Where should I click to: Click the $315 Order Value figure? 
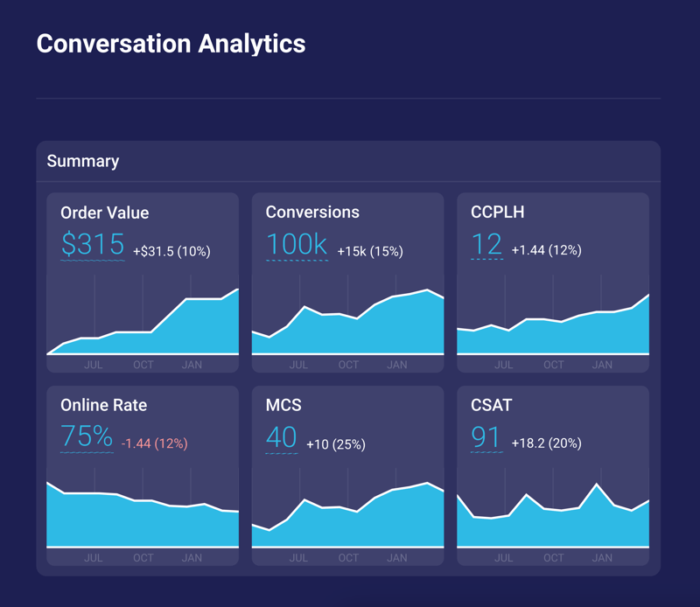(92, 244)
